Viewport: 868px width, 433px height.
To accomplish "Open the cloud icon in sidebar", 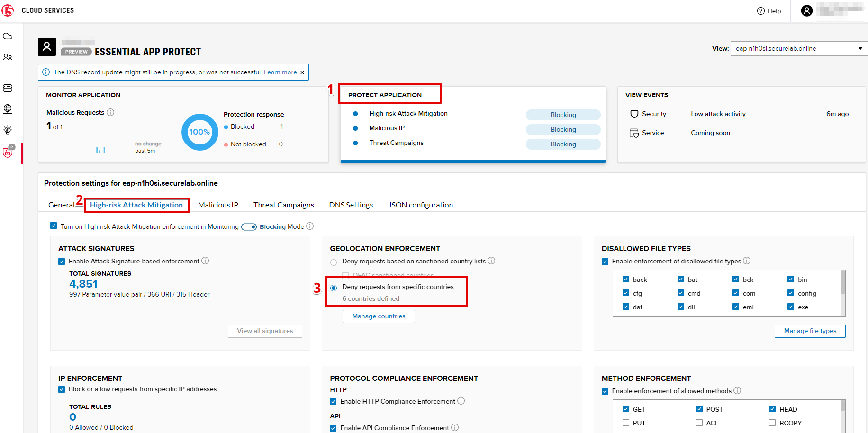I will pos(8,36).
